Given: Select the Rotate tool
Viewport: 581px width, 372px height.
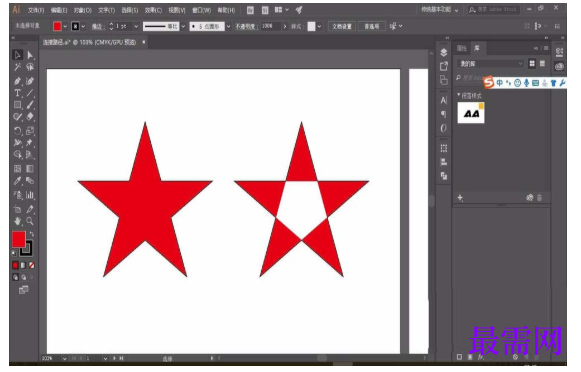Looking at the screenshot, I should coord(17,130).
